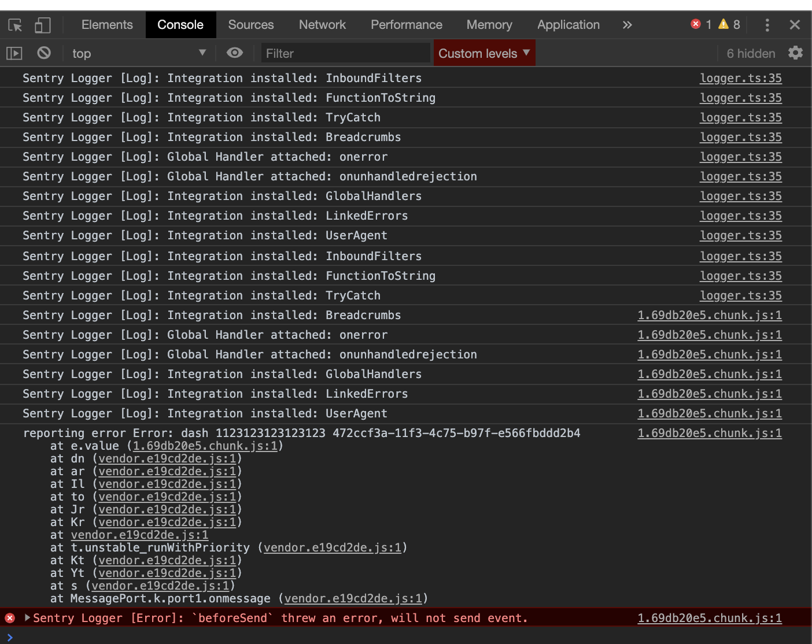Image resolution: width=812 pixels, height=644 pixels.
Task: Switch to the Network tab
Action: [x=322, y=24]
